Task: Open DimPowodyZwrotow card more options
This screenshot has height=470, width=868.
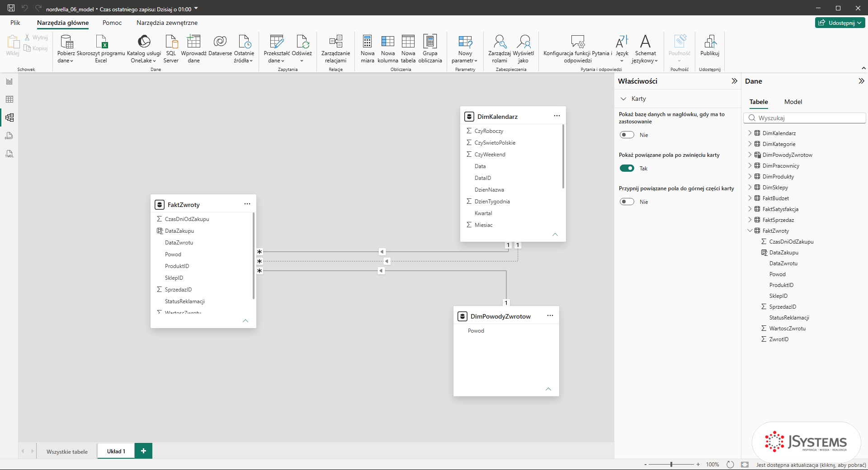Action: pos(550,315)
